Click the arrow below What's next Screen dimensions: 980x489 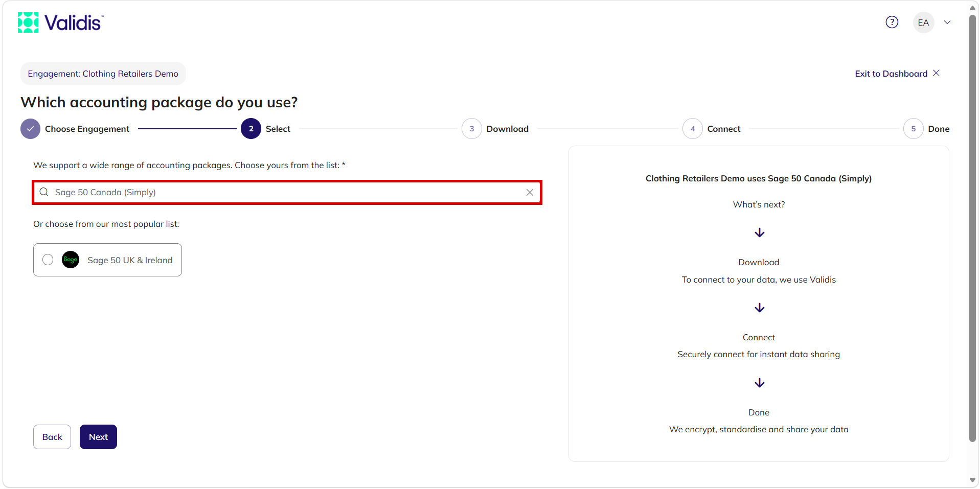(x=760, y=233)
